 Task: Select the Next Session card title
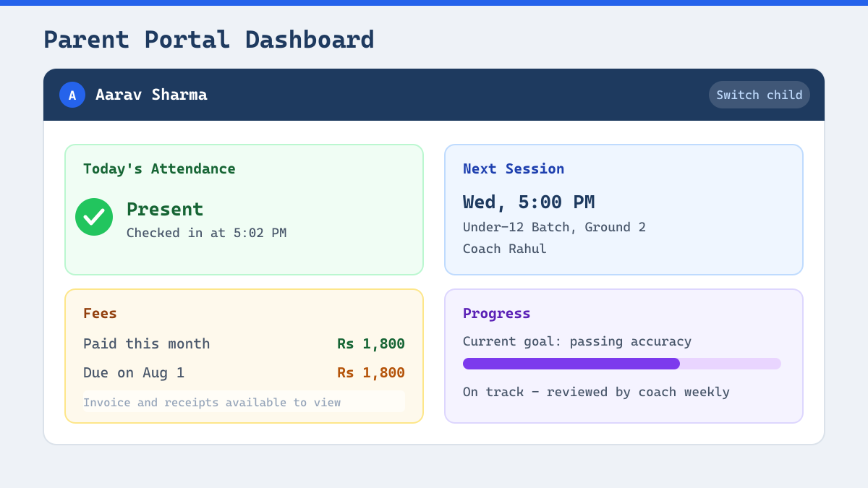[x=514, y=168]
